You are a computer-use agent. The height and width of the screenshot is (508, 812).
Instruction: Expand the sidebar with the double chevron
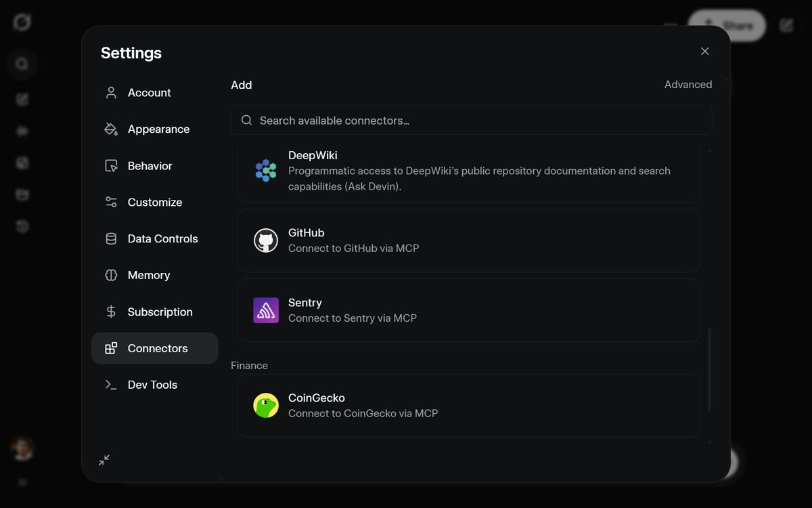pos(22,483)
